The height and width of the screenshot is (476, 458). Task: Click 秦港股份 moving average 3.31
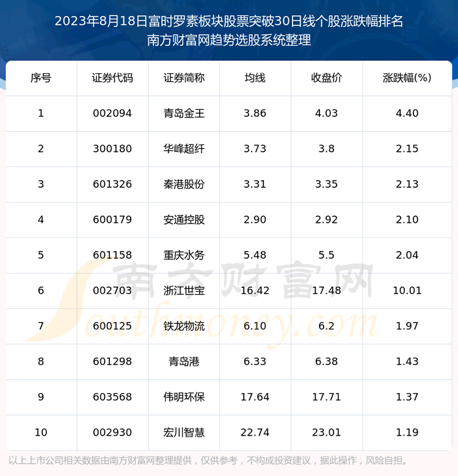[x=255, y=184]
